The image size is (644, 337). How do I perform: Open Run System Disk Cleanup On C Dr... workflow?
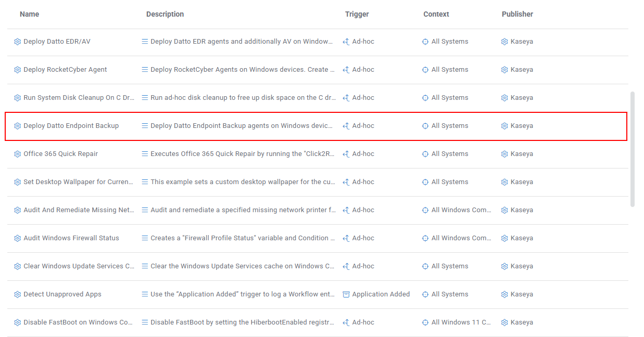(79, 98)
